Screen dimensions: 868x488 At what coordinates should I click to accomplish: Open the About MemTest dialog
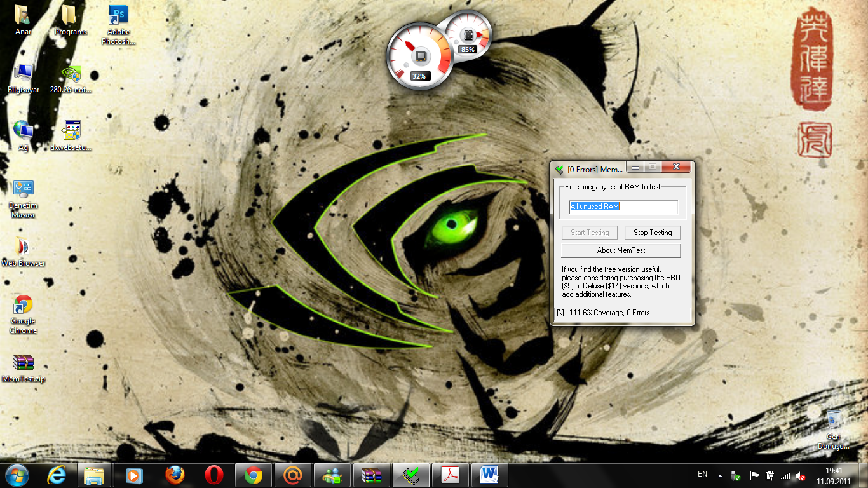tap(621, 250)
